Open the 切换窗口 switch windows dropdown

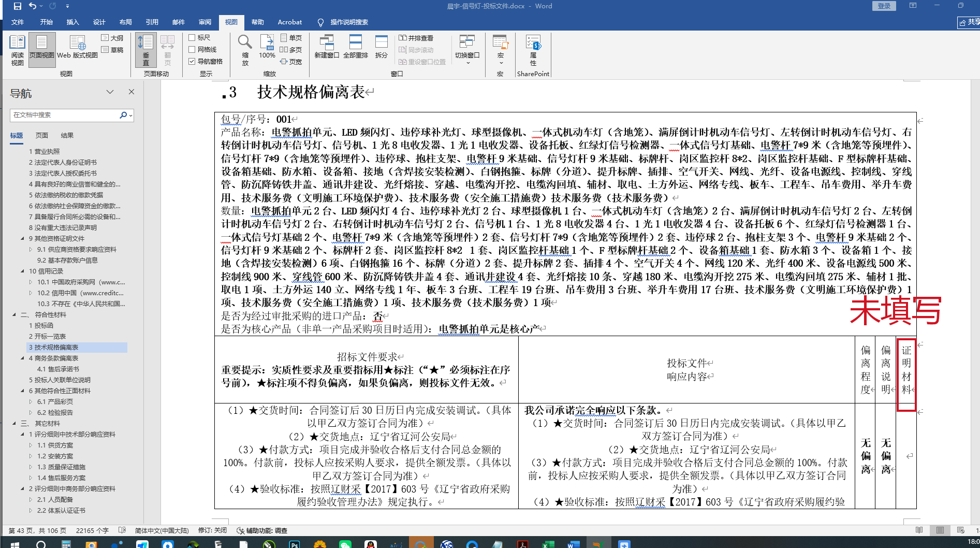coord(467,50)
